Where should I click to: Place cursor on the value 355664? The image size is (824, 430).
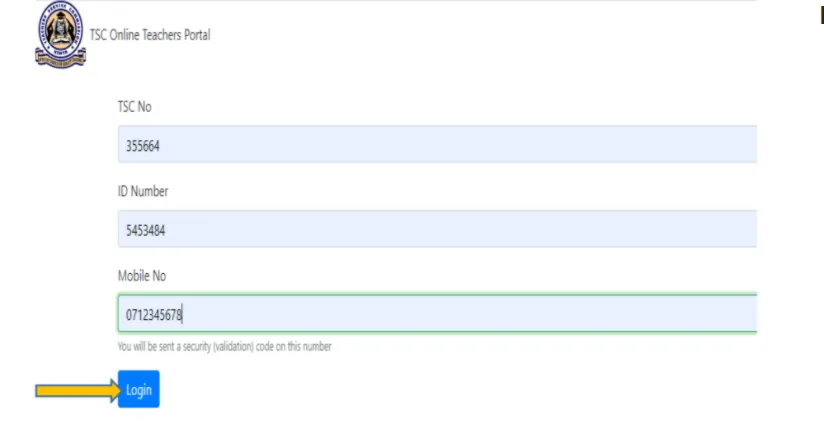coord(143,146)
